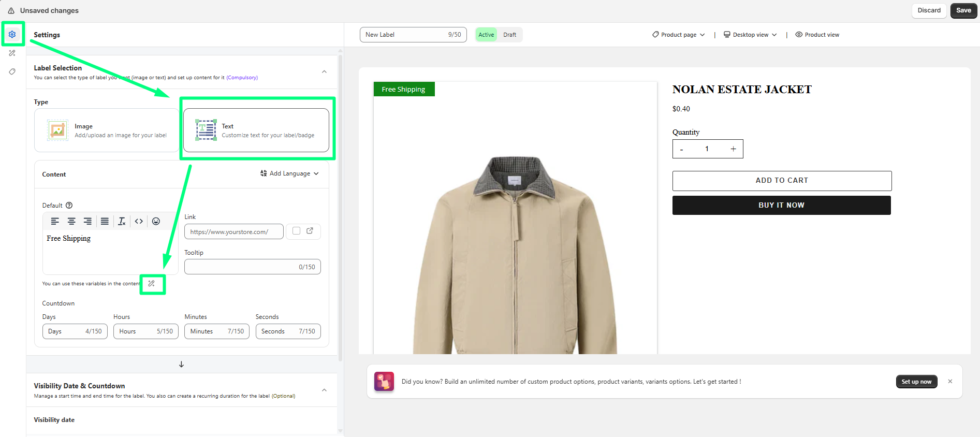980x437 pixels.
Task: Open the Settings gear sidebar icon
Action: (x=12, y=35)
